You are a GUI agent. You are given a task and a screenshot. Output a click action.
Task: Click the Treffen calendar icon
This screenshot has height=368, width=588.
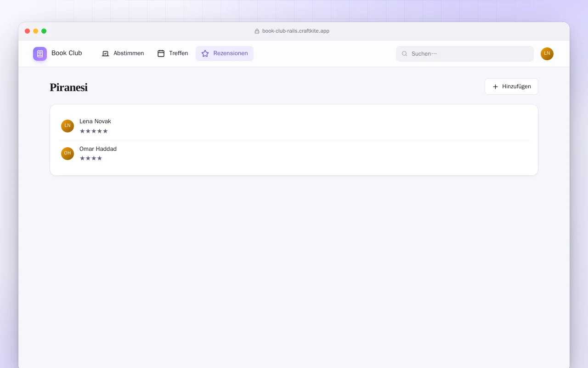pyautogui.click(x=161, y=53)
